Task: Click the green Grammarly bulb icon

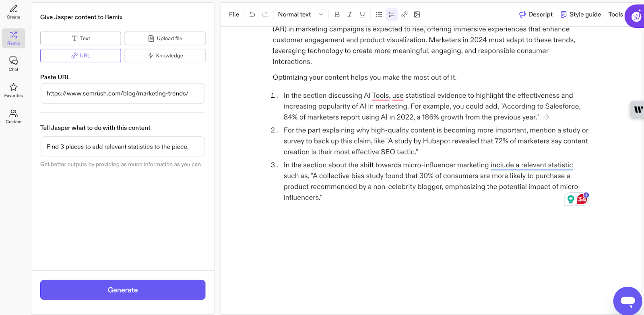Action: coord(571,199)
